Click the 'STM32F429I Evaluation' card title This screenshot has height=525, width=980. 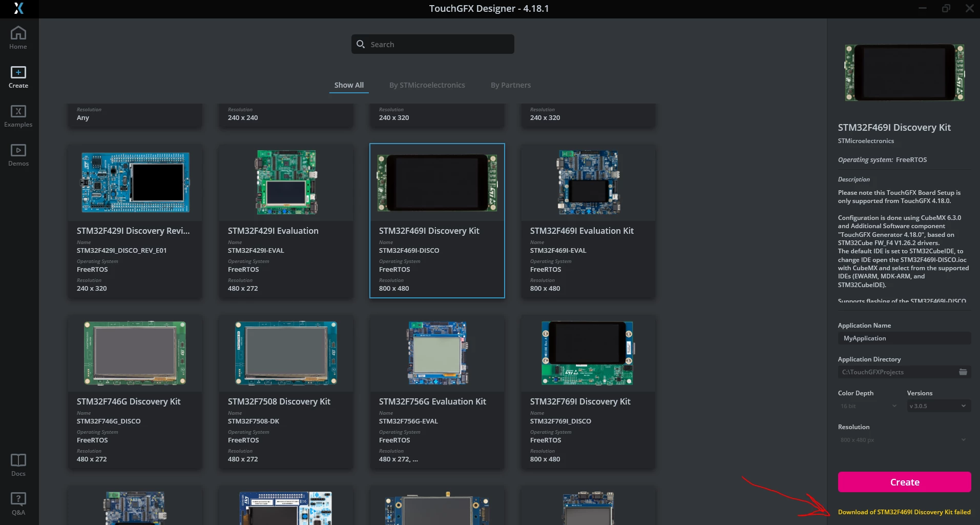273,231
